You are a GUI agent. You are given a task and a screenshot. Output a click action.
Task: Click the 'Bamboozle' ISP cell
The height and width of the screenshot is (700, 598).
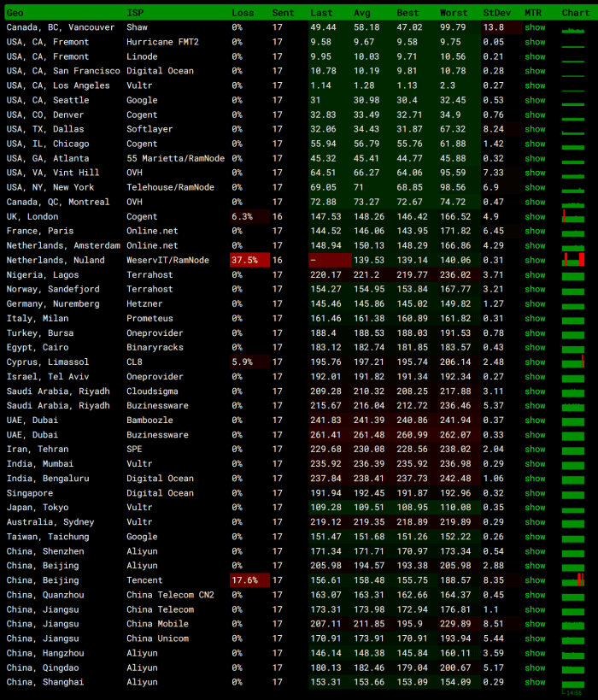(x=149, y=421)
